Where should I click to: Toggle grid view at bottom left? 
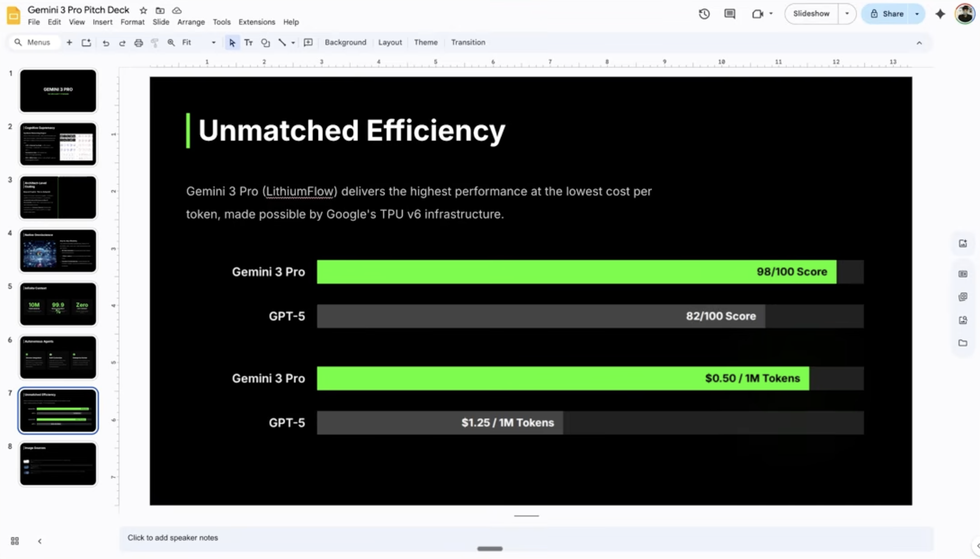(x=15, y=541)
